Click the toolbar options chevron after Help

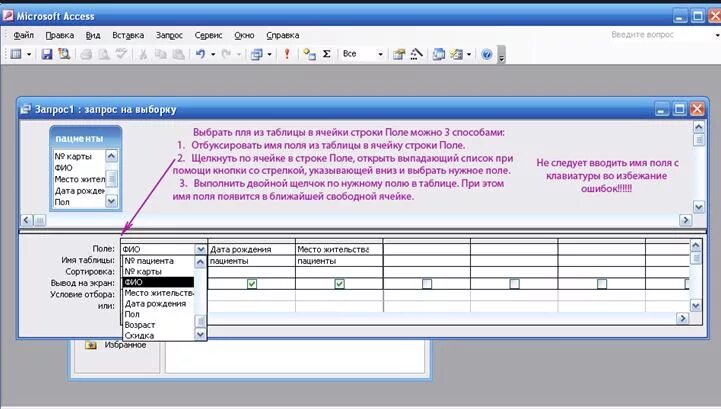click(x=502, y=55)
